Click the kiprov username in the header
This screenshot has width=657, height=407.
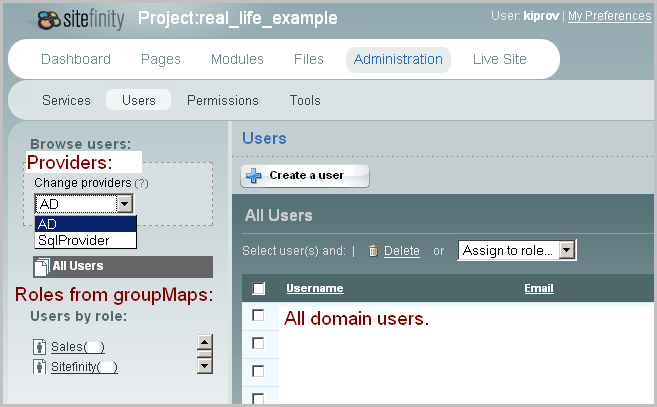click(x=541, y=16)
